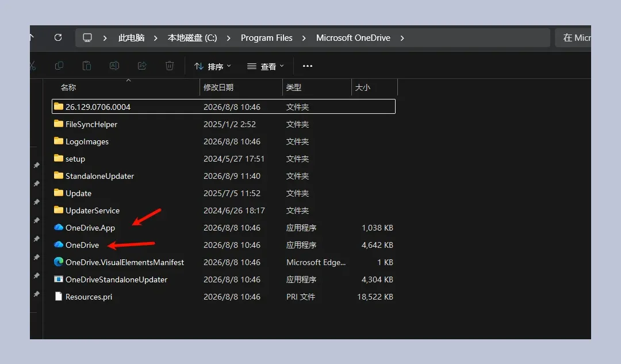Click the 4,304 KB size value
Image resolution: width=621 pixels, height=364 pixels.
(x=377, y=279)
